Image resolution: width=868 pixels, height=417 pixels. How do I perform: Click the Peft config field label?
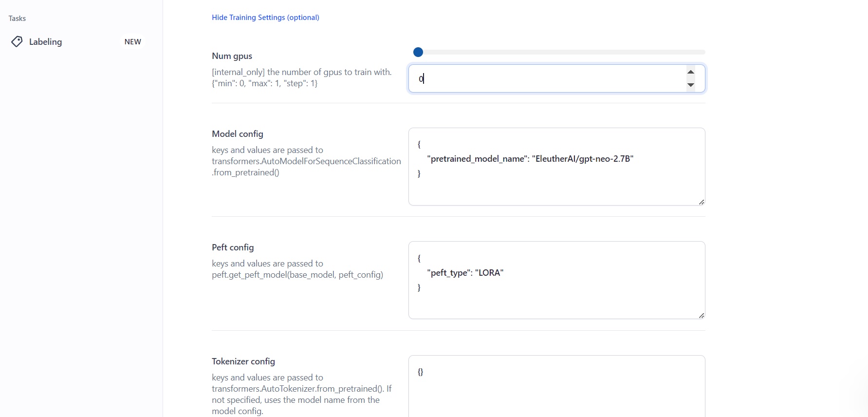point(233,247)
